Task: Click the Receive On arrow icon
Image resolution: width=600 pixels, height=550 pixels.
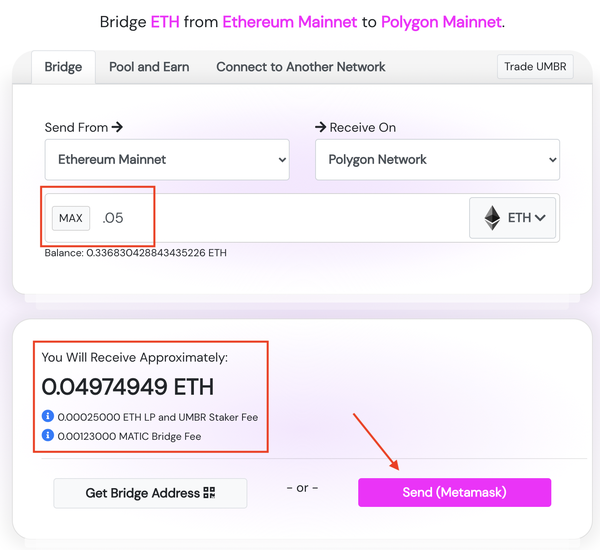Action: click(321, 127)
